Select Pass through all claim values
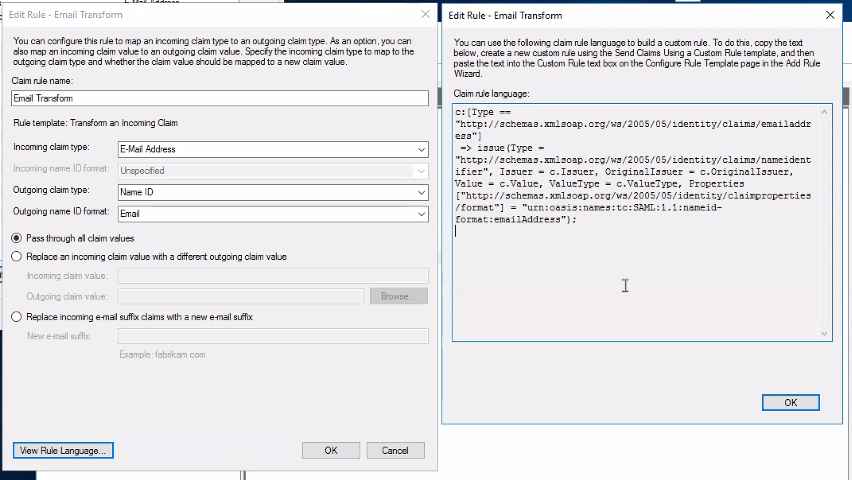Screen dimensions: 852x480 pyautogui.click(x=16, y=238)
